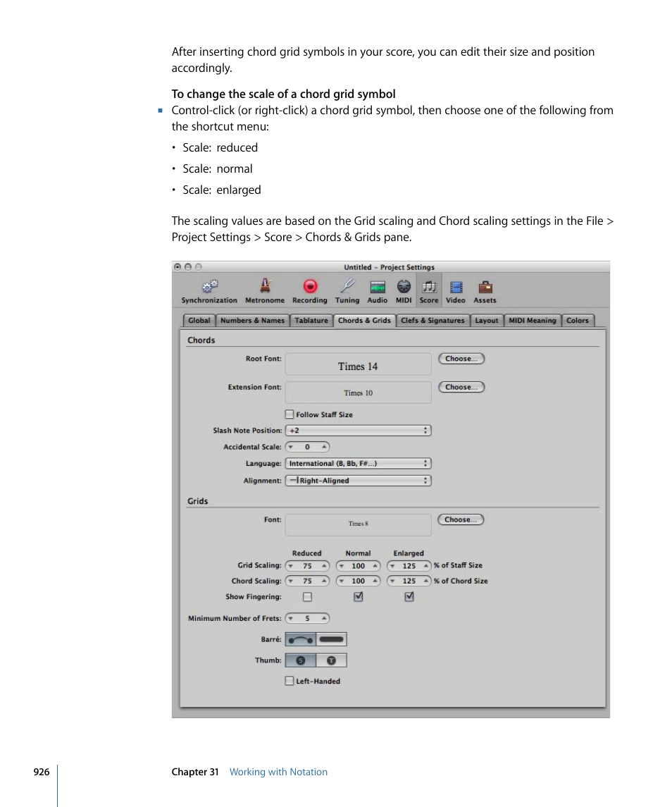The height and width of the screenshot is (807, 672).
Task: Switch to the Tablature tab
Action: [x=311, y=320]
